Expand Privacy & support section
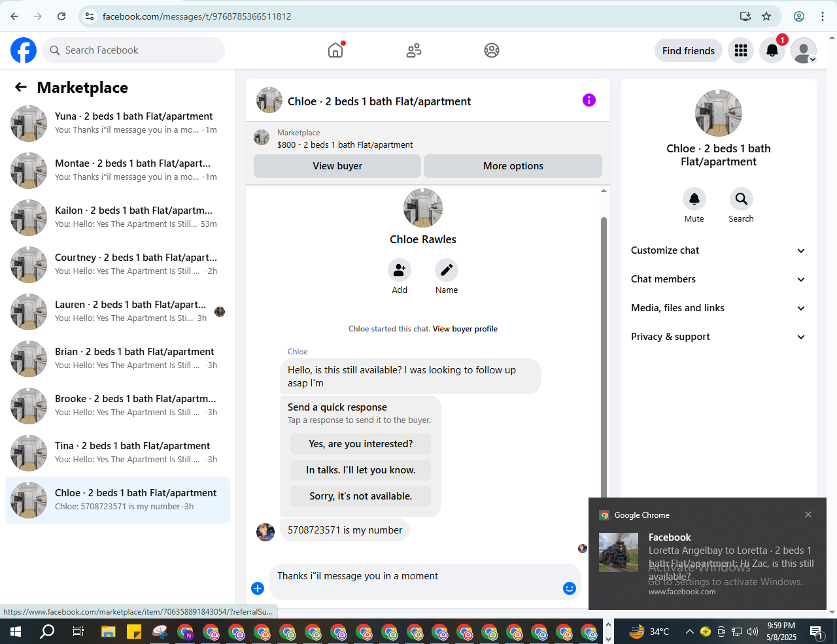The width and height of the screenshot is (837, 644). [x=719, y=337]
